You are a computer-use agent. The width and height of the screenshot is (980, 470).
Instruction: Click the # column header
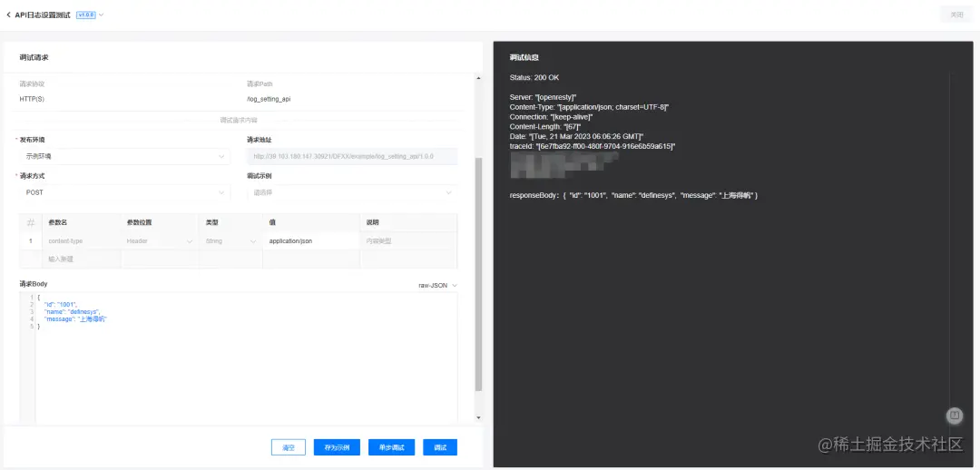pos(31,222)
